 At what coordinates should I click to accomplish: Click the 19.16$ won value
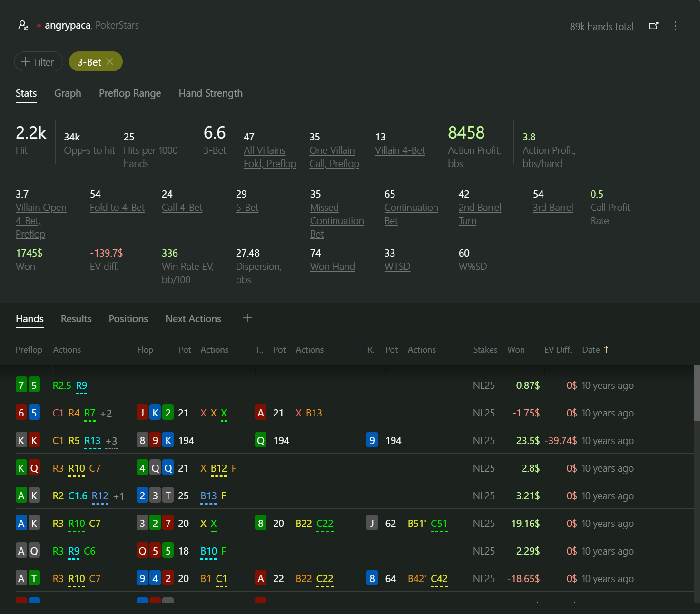pyautogui.click(x=525, y=523)
